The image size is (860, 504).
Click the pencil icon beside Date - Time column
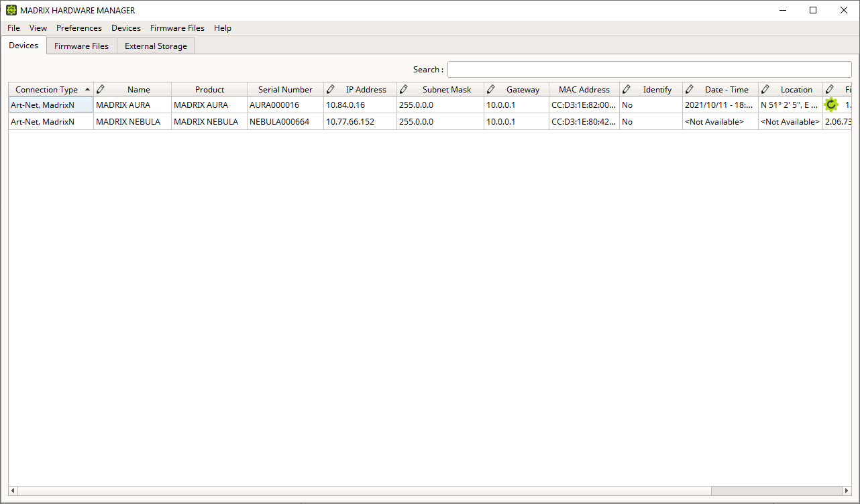[x=690, y=89]
